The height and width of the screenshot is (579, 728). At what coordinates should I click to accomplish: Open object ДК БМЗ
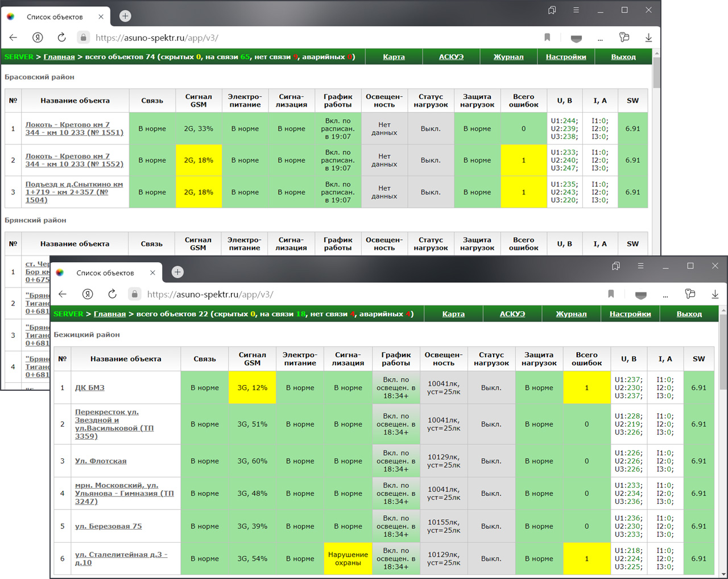pos(90,387)
